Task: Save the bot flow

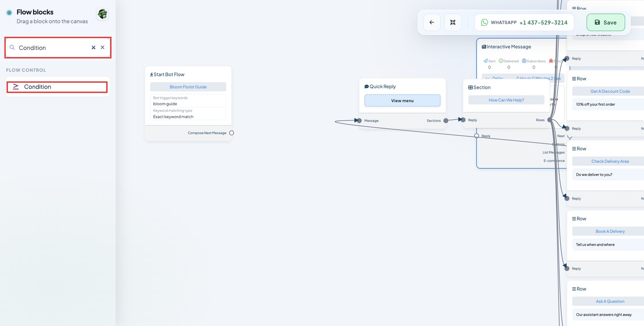Action: click(x=605, y=22)
